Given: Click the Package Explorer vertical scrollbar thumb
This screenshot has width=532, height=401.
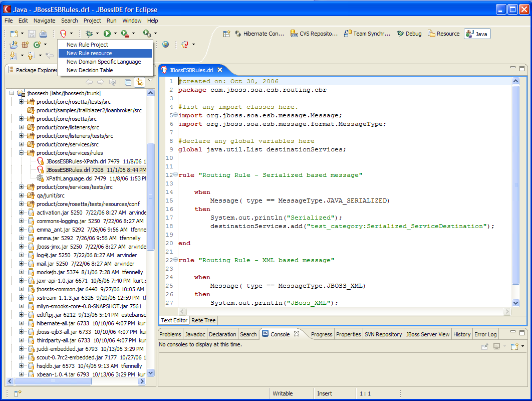Looking at the screenshot, I should click(151, 196).
